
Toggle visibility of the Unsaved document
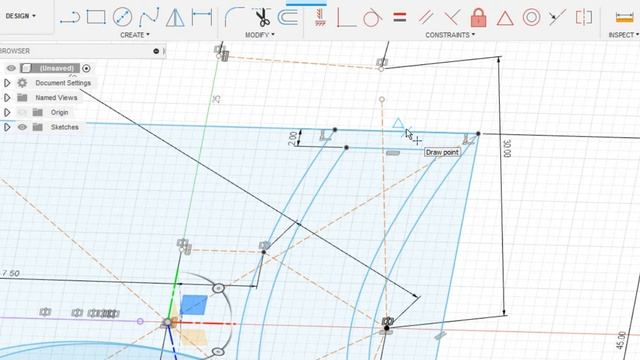(x=11, y=68)
